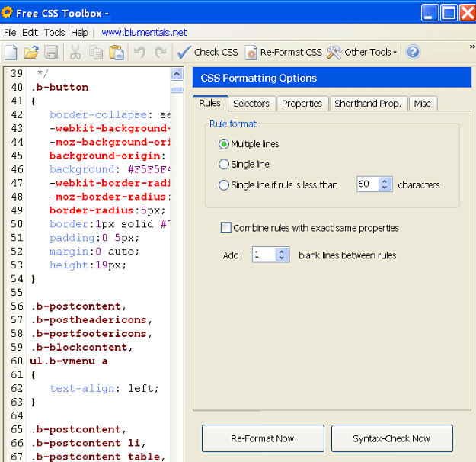Increase blank lines between rules
The image size is (476, 462).
[x=282, y=252]
